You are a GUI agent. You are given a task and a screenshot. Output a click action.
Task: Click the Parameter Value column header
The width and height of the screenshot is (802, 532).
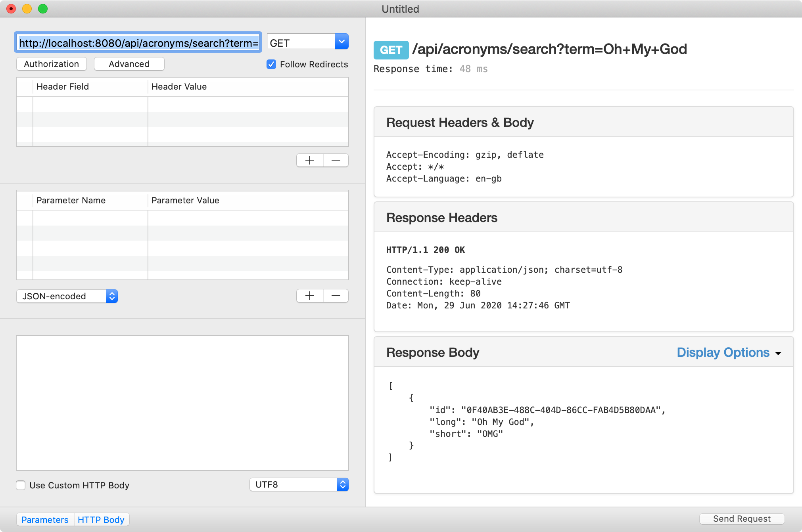click(x=248, y=200)
